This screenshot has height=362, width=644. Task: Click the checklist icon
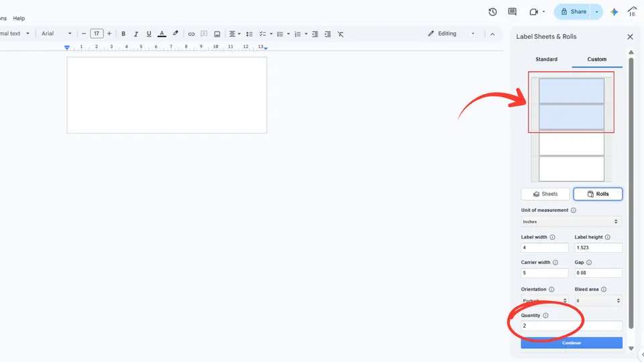point(262,34)
